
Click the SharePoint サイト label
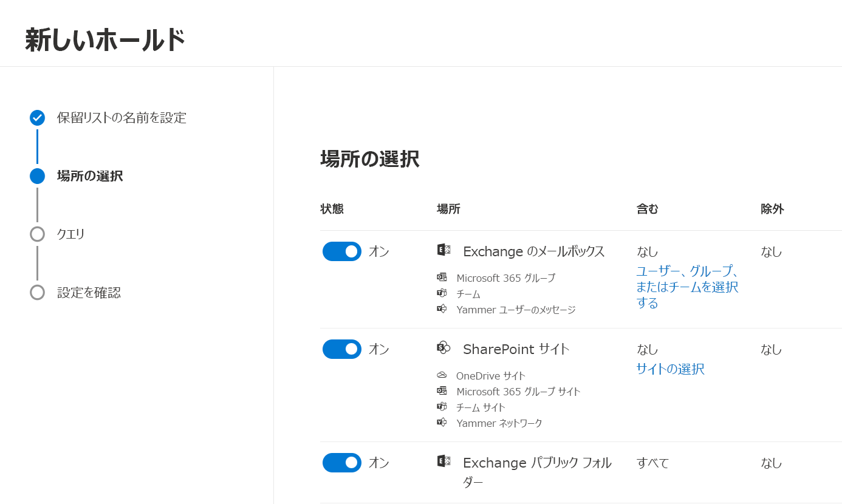(516, 349)
